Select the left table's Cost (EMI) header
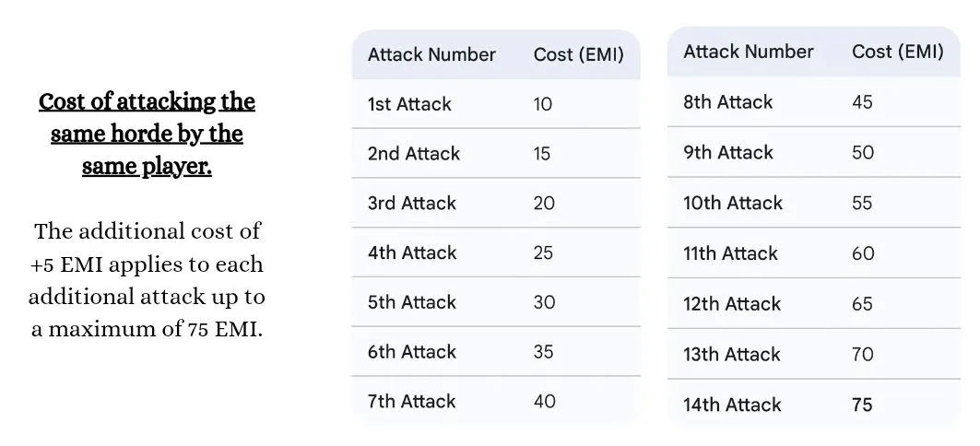This screenshot has height=446, width=980. pos(578,54)
